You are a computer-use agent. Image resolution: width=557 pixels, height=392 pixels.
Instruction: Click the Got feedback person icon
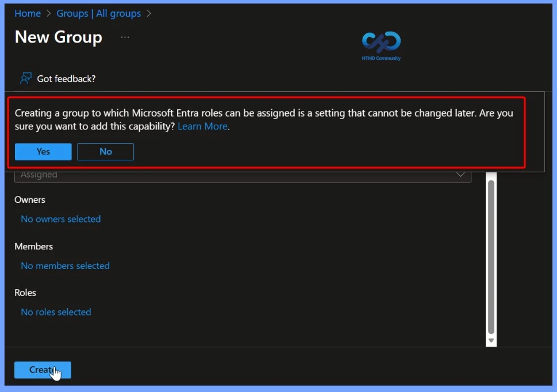click(25, 78)
